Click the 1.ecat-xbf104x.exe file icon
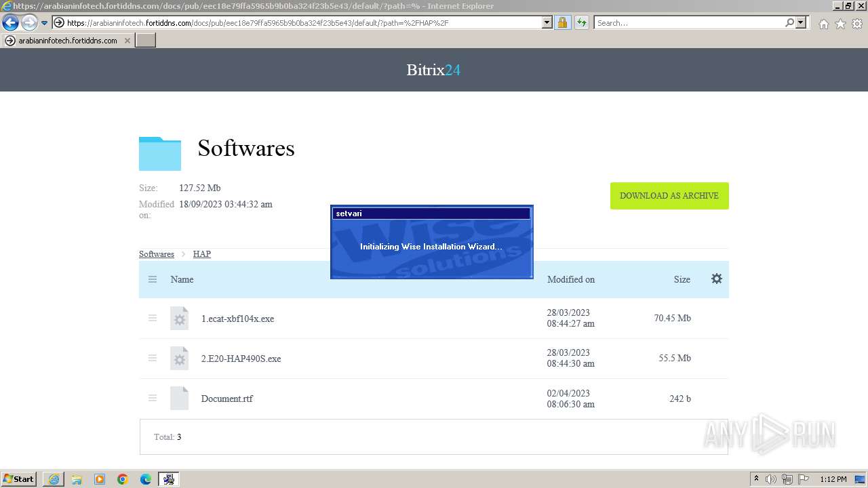The width and height of the screenshot is (868, 488). coord(179,319)
